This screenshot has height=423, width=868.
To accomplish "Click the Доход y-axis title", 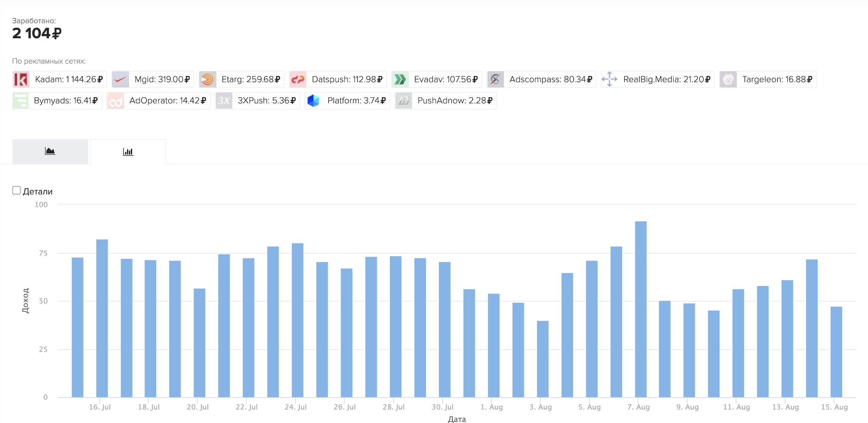I will point(26,301).
